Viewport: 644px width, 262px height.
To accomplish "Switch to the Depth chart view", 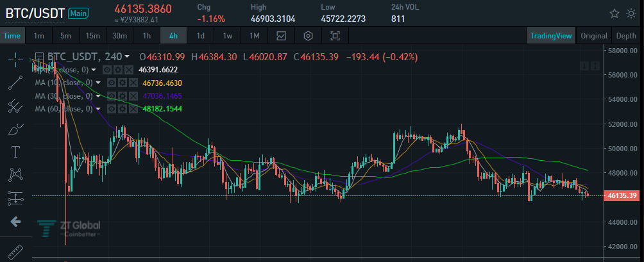I will click(x=626, y=36).
